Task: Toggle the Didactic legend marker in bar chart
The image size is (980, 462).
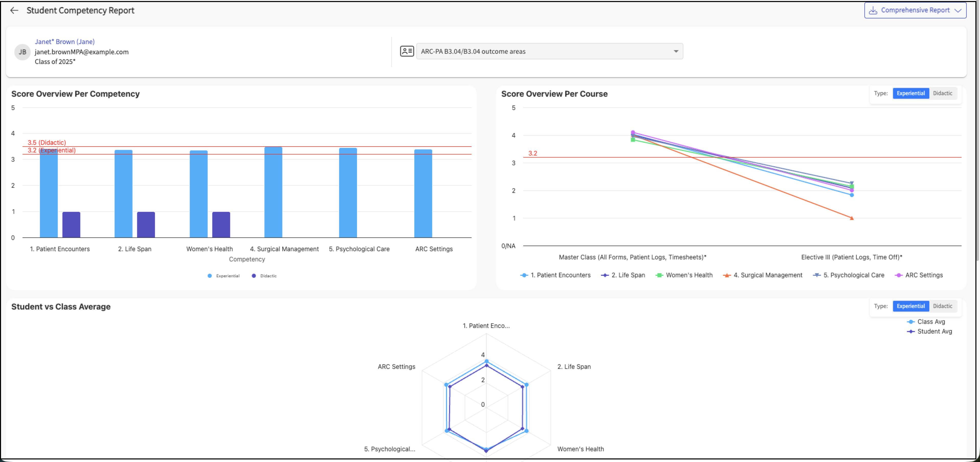Action: (254, 276)
